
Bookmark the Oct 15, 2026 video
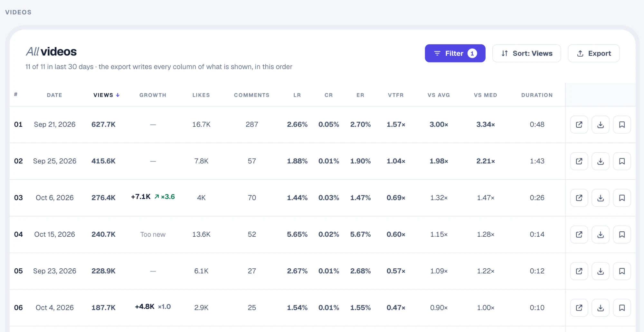(622, 235)
